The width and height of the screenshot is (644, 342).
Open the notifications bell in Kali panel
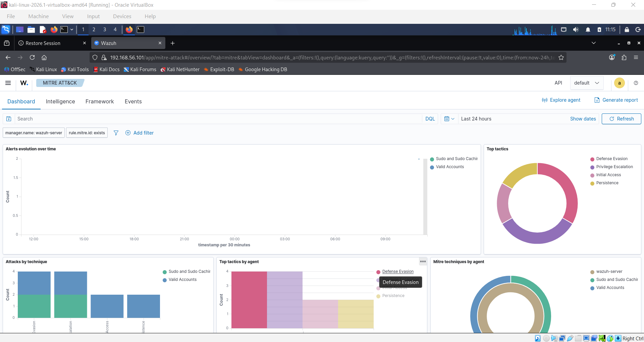(588, 30)
